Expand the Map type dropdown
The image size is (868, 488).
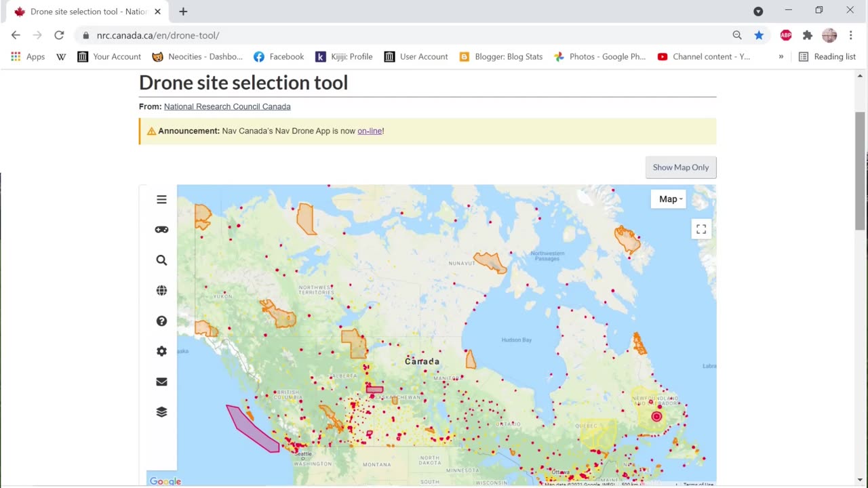(x=670, y=199)
